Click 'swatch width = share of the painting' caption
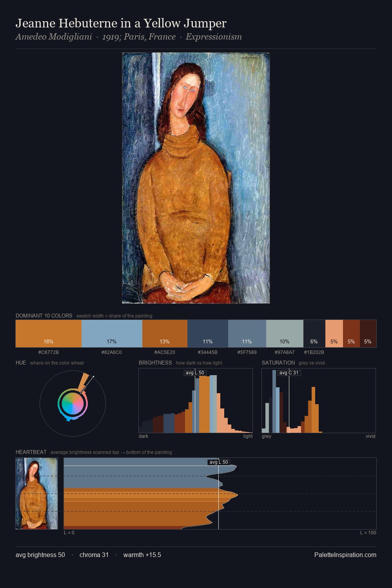 (x=114, y=316)
